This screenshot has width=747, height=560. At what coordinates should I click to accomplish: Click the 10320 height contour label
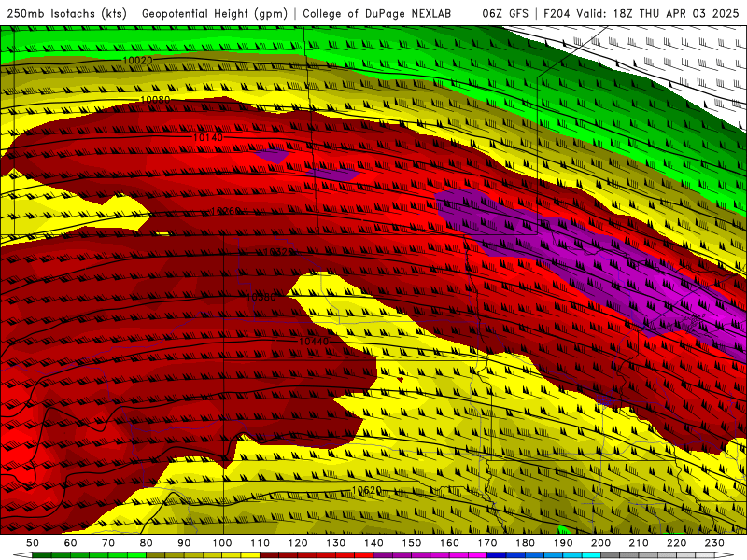tap(278, 251)
